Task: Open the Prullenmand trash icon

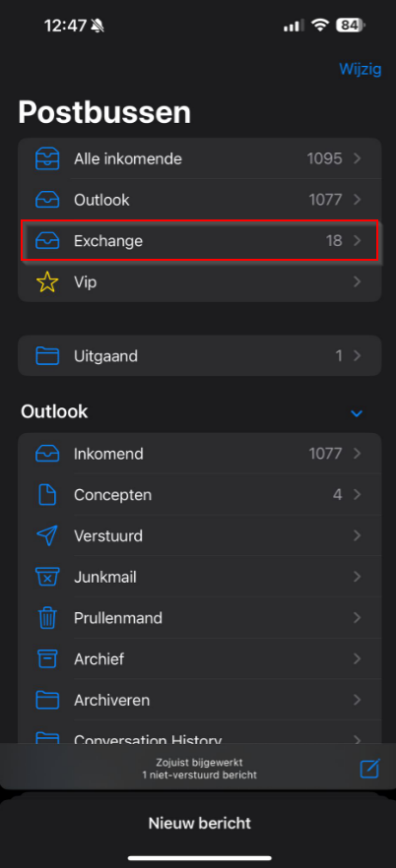Action: [x=47, y=618]
